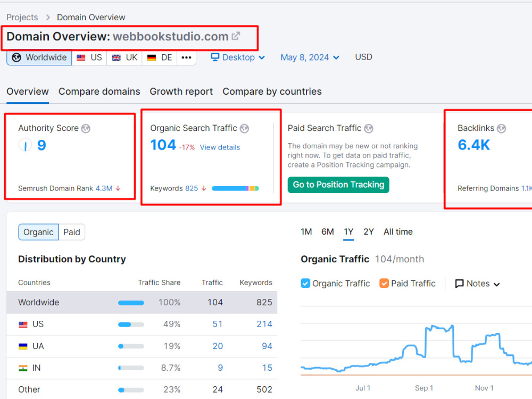Viewport: 532px width, 399px height.
Task: Click US keywords value 214
Action: (264, 325)
